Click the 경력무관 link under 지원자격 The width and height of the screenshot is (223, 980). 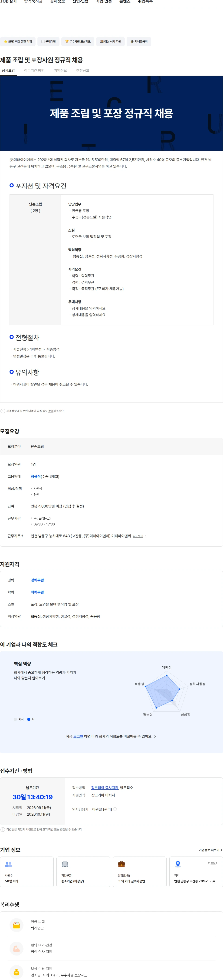click(37, 580)
